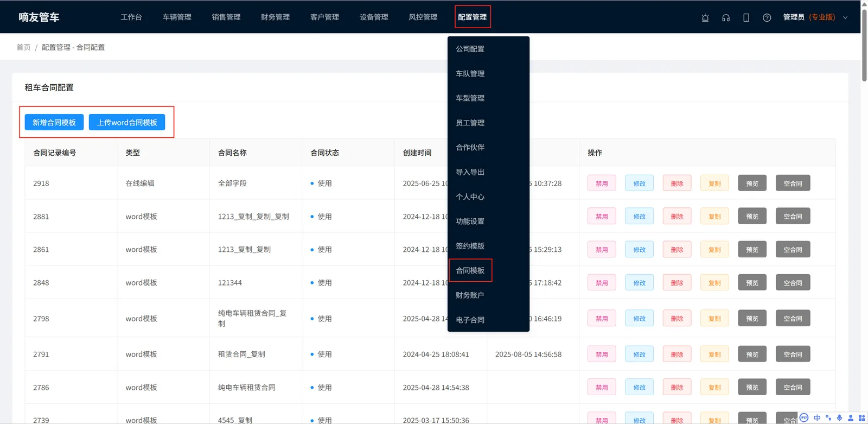Click the 新增合同模板 button
The image size is (868, 424).
click(54, 122)
